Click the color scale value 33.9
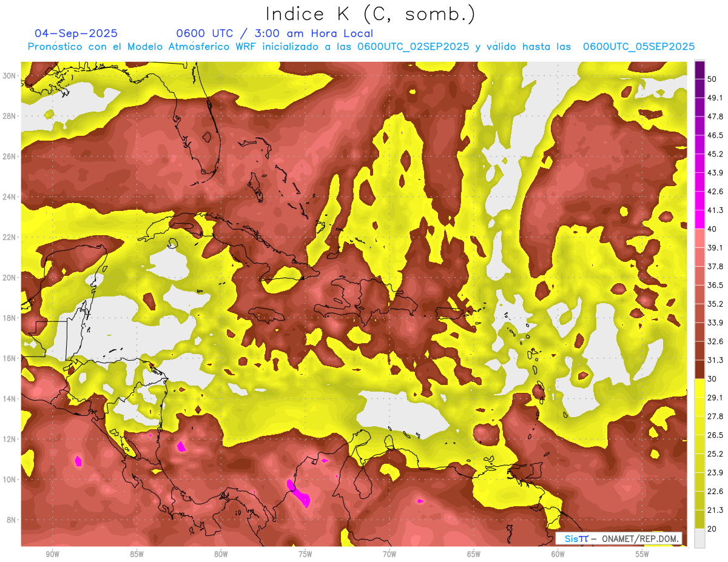 (x=715, y=323)
